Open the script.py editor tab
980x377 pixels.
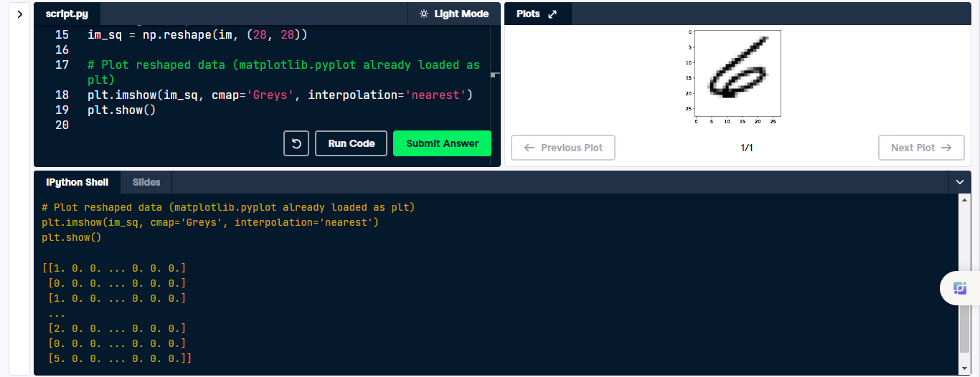coord(65,14)
